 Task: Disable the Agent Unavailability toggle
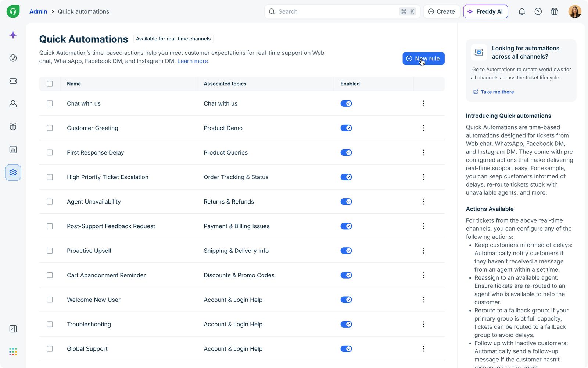tap(346, 202)
